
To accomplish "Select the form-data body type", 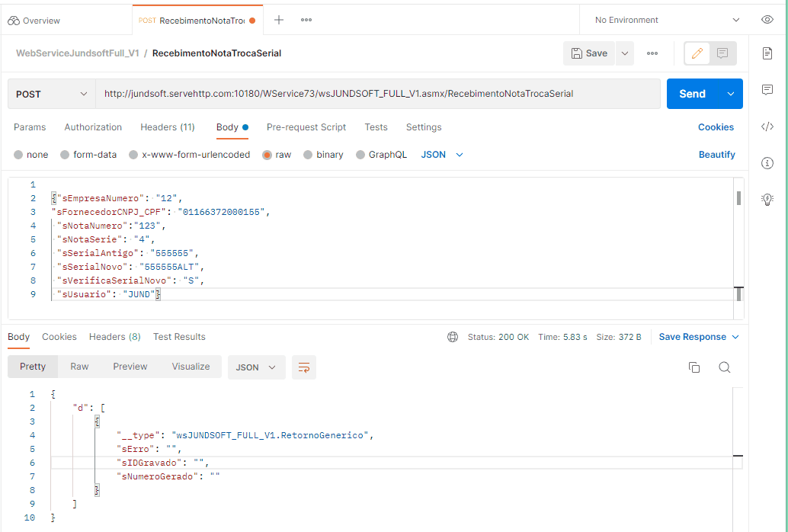I will point(65,155).
